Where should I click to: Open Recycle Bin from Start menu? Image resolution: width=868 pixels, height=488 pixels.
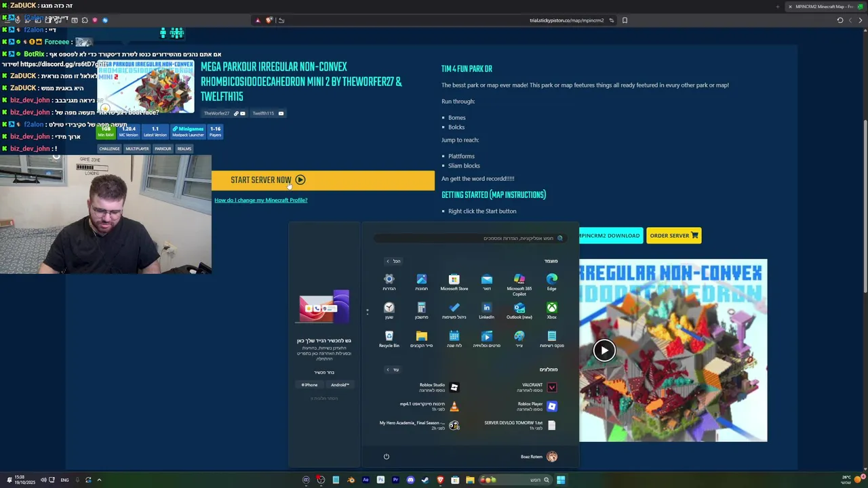pos(389,340)
